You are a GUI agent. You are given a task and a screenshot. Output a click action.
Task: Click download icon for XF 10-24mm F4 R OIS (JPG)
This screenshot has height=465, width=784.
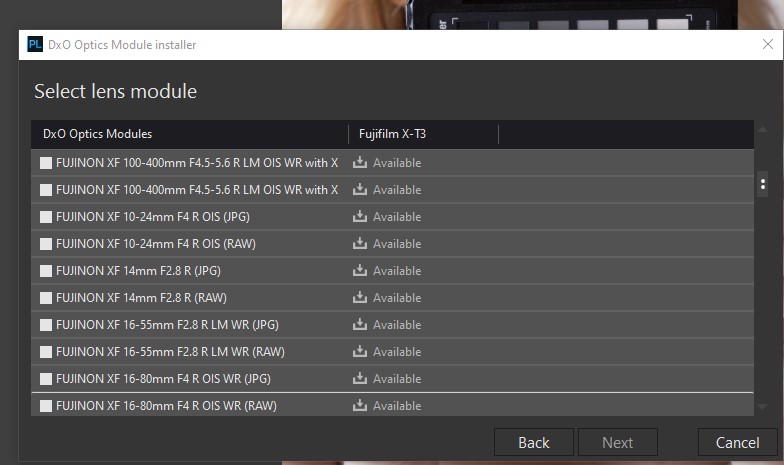point(360,216)
